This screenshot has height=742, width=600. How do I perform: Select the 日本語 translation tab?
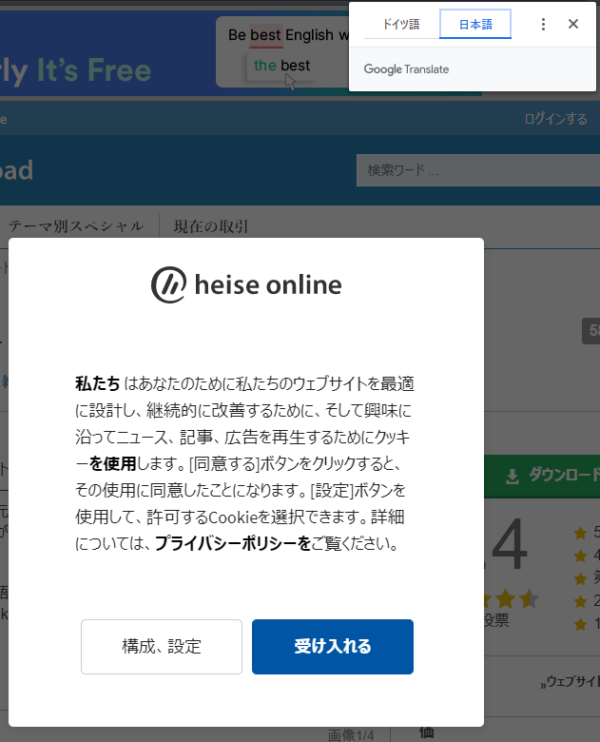[475, 24]
